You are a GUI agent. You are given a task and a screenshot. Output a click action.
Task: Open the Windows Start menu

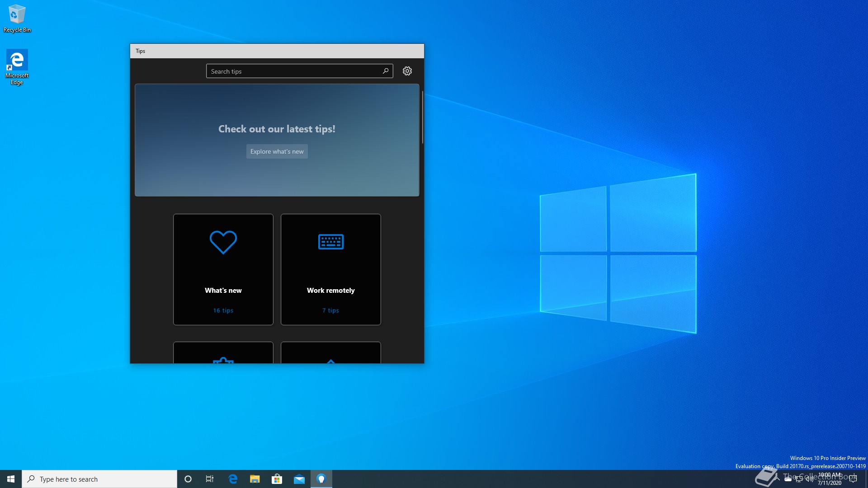pos(11,479)
